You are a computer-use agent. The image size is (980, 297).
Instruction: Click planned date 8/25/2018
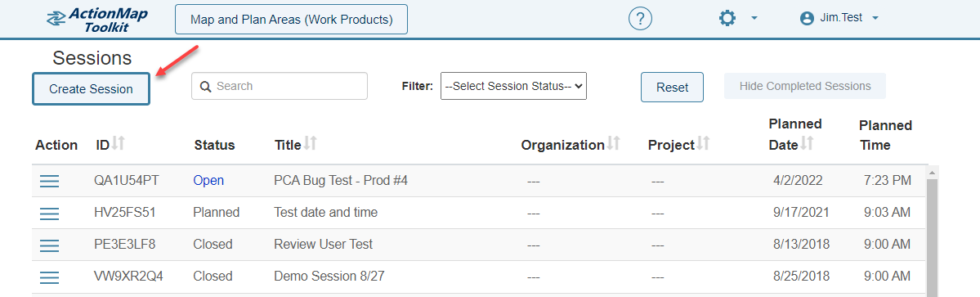[801, 277]
